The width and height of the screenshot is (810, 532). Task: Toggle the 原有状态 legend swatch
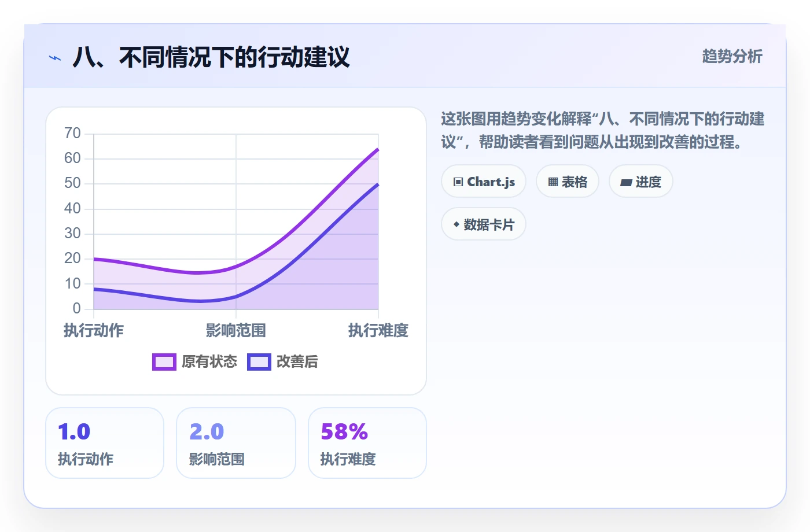point(164,362)
